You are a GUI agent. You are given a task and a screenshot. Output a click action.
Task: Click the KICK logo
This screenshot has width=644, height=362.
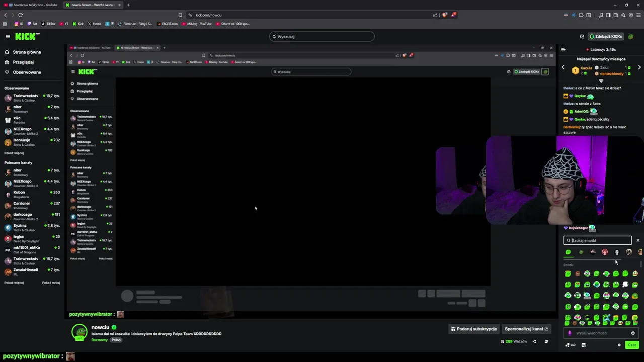[27, 36]
